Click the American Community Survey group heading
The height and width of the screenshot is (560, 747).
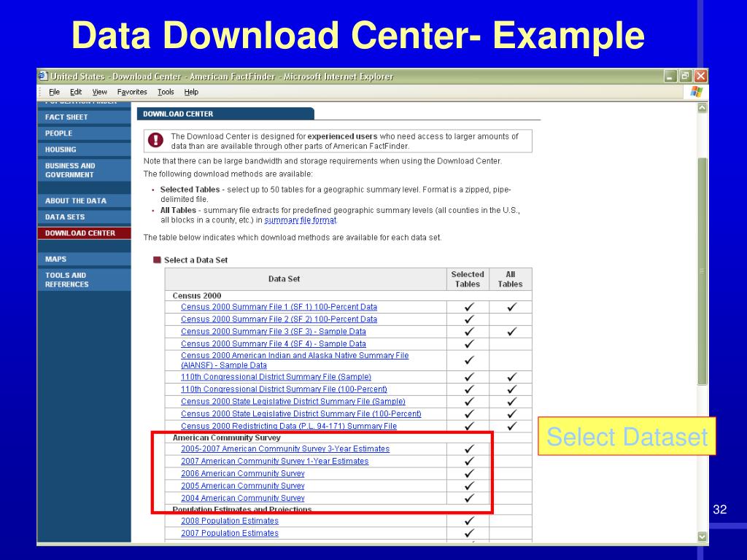[226, 437]
